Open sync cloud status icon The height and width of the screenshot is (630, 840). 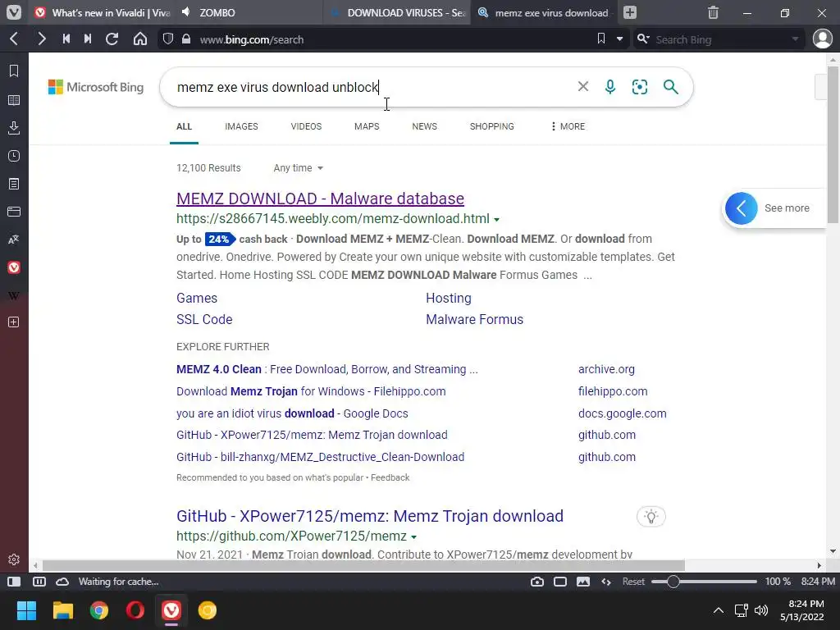click(62, 582)
